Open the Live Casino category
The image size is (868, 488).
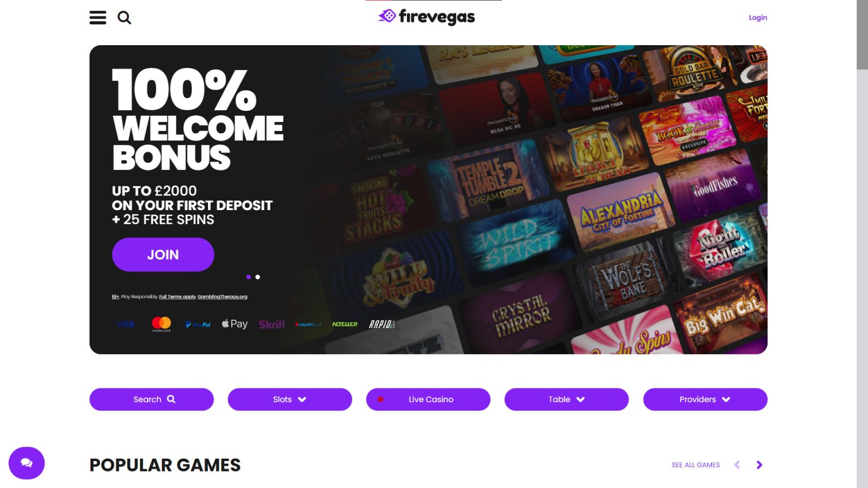(428, 399)
